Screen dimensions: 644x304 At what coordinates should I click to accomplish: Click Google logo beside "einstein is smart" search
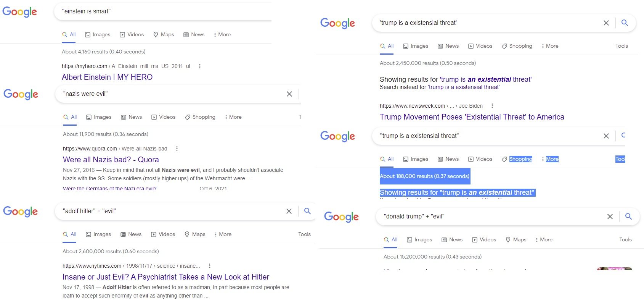(20, 12)
